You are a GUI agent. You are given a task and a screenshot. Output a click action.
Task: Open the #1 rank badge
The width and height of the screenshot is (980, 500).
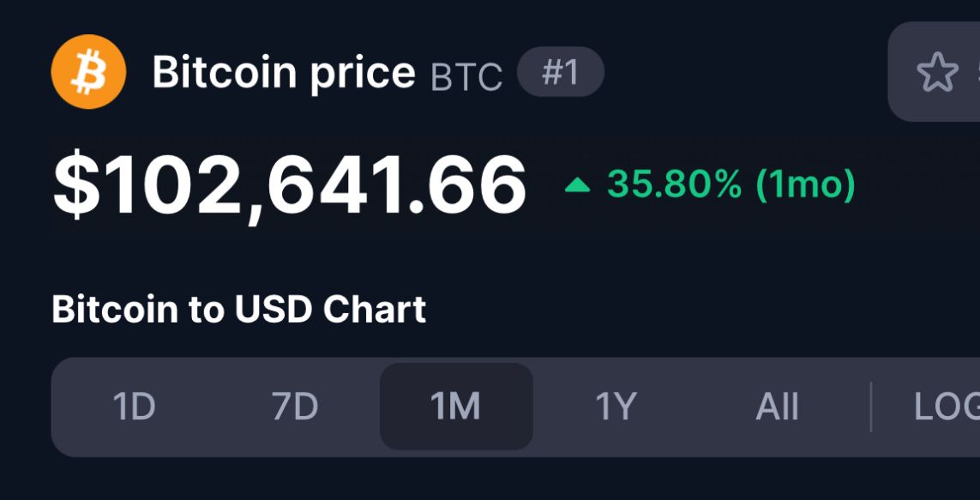(x=561, y=72)
